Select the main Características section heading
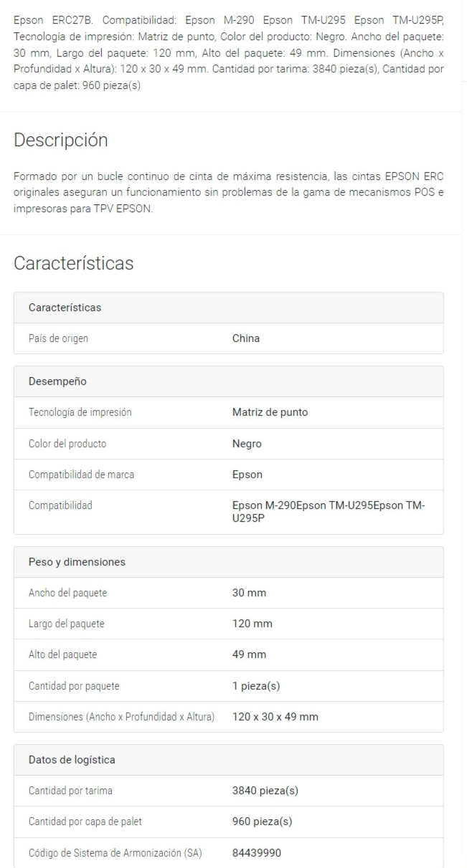This screenshot has height=868, width=467. (x=74, y=264)
